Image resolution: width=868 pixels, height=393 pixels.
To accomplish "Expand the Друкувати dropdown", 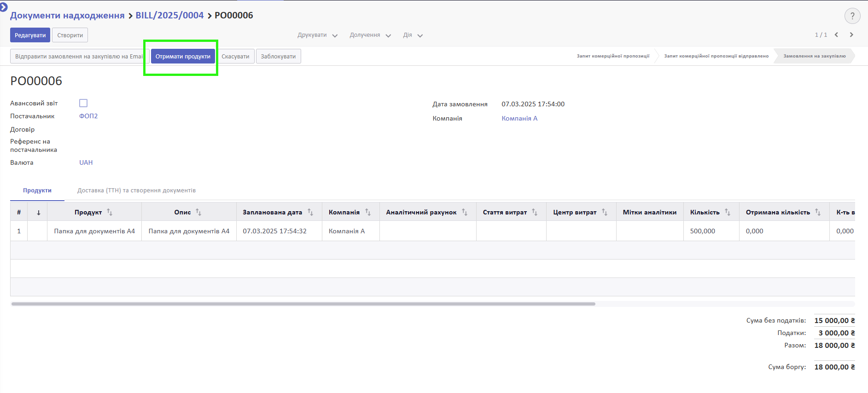I will 317,35.
